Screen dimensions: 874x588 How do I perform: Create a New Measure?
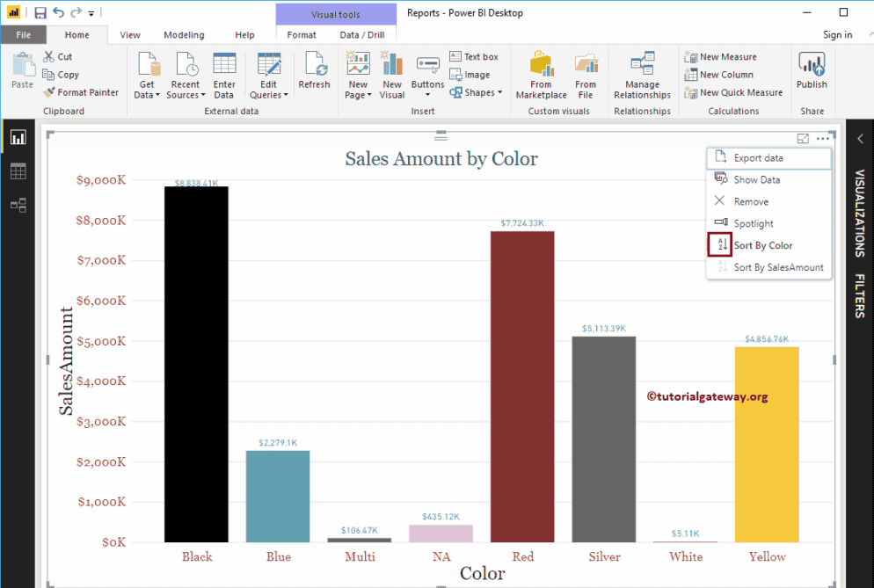coord(721,56)
